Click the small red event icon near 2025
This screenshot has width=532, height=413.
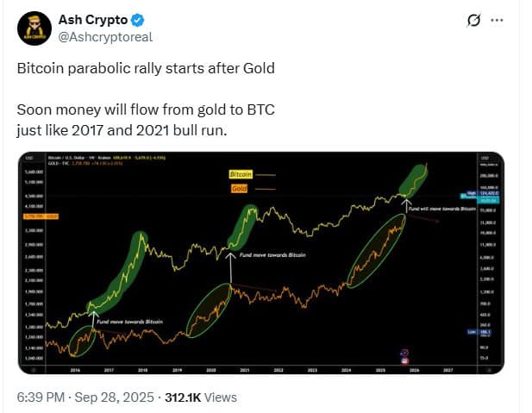tap(404, 354)
